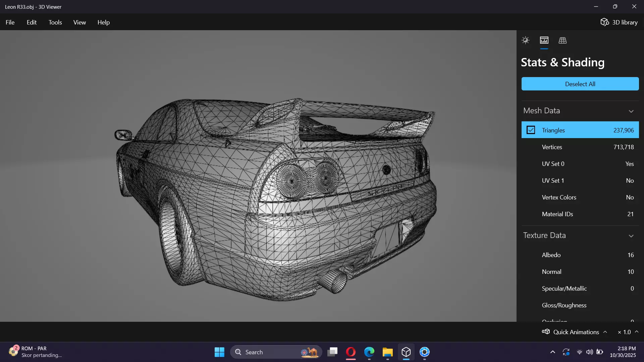Open the 3D library

click(619, 22)
